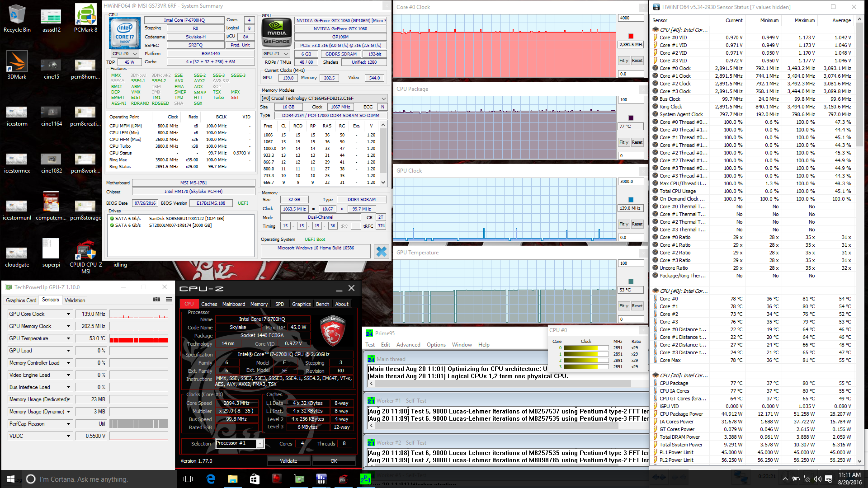
Task: Click the 4000 max value field in Core #0 Clock
Action: (x=631, y=18)
